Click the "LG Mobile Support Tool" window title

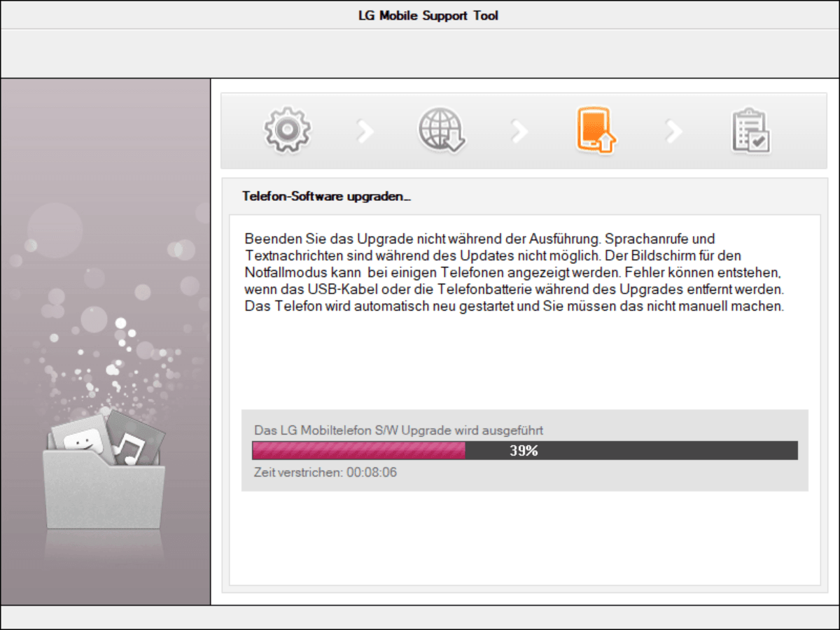click(428, 15)
